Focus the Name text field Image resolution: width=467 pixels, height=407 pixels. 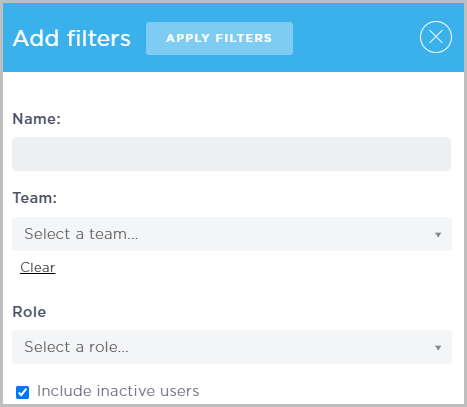click(232, 154)
